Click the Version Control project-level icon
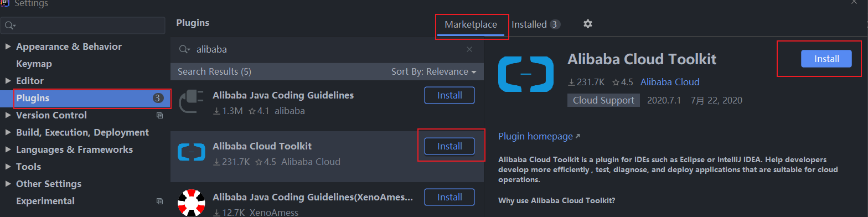 tap(159, 116)
